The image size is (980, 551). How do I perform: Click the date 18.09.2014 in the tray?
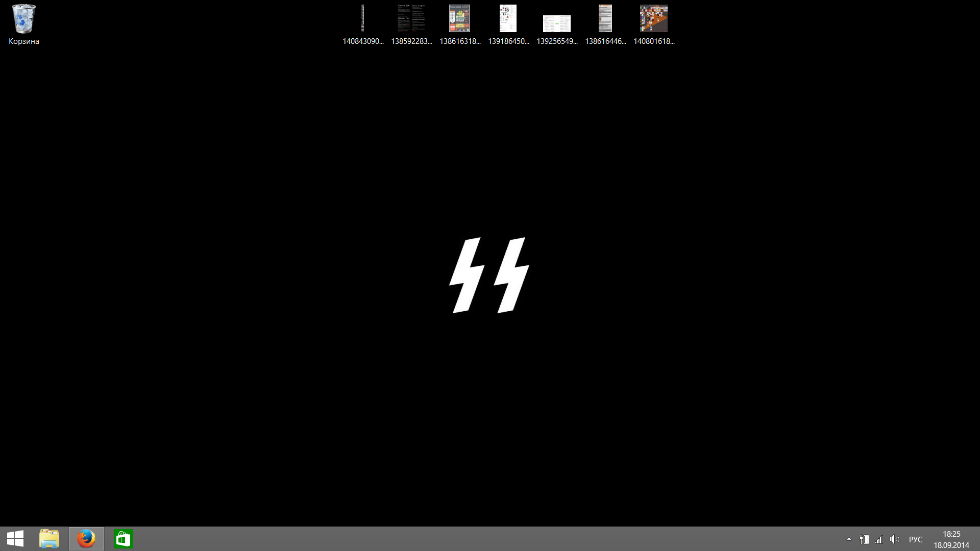[x=951, y=545]
